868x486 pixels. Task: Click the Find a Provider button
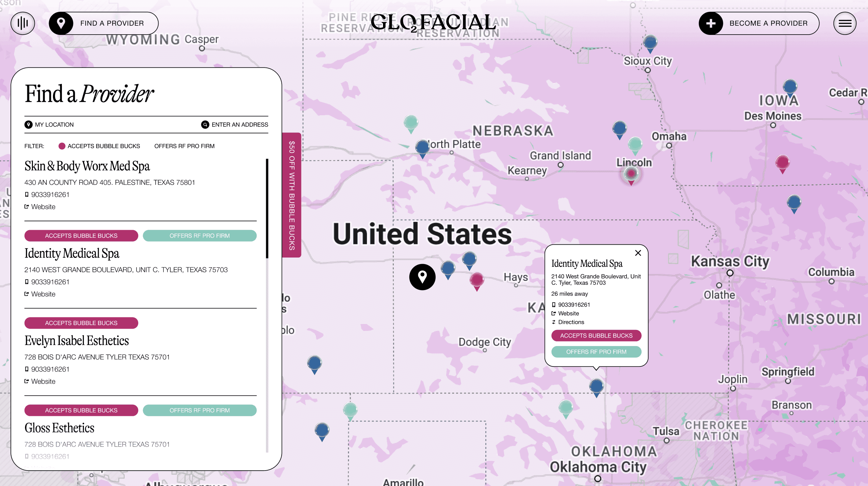pos(103,23)
